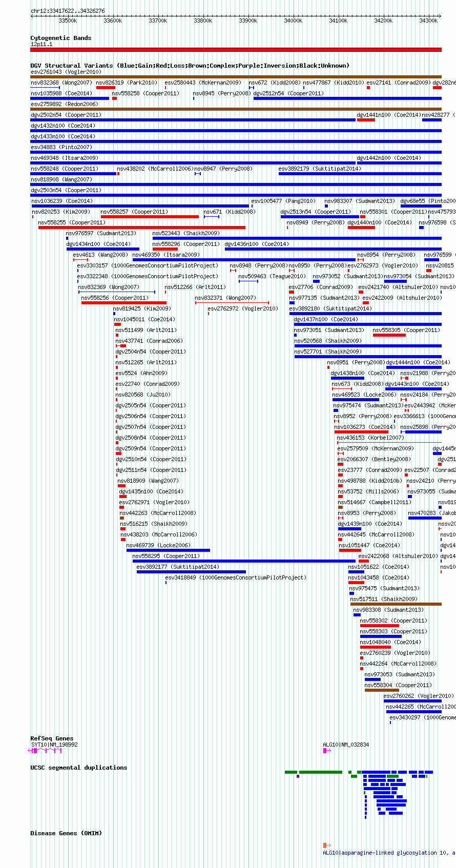Click the chr12:33417622..34326276 region label
The width and height of the screenshot is (456, 868).
pyautogui.click(x=68, y=11)
